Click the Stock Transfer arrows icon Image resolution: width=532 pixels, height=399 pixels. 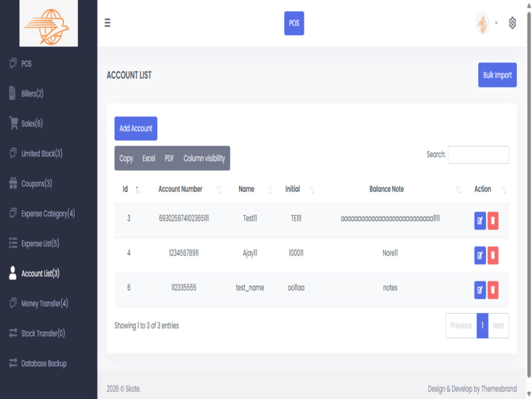tap(13, 333)
